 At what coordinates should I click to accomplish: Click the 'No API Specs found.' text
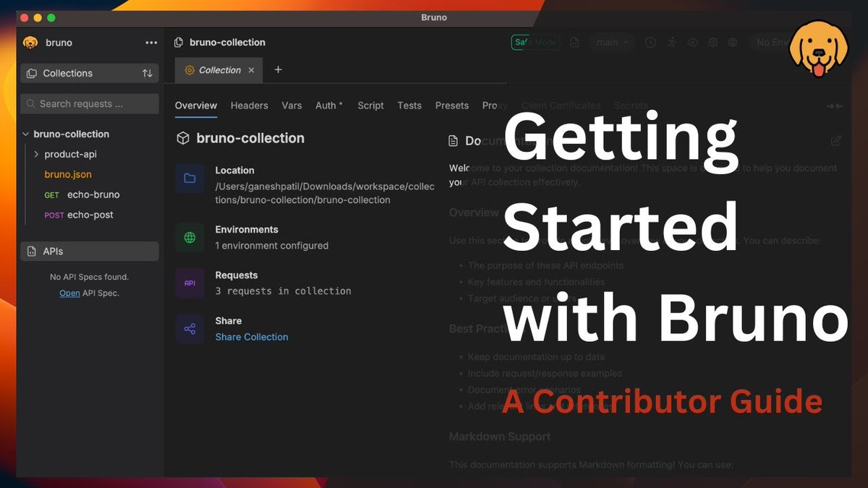[x=89, y=277]
